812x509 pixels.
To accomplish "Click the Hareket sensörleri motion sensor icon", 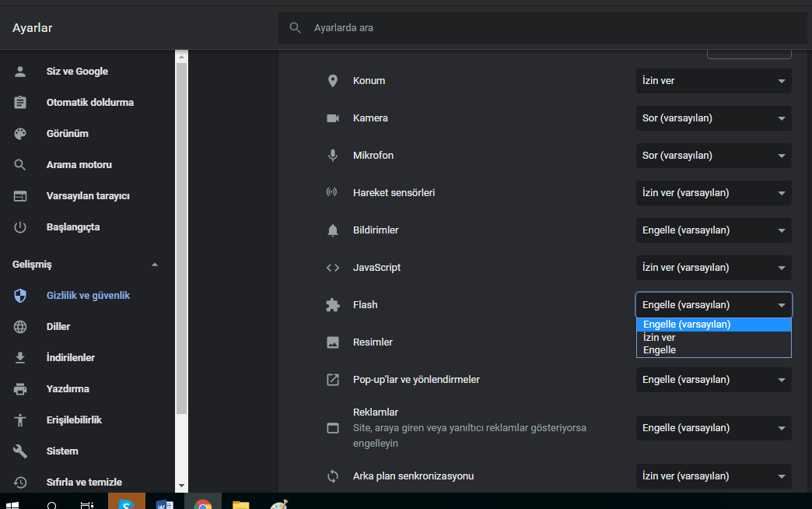I will point(333,192).
